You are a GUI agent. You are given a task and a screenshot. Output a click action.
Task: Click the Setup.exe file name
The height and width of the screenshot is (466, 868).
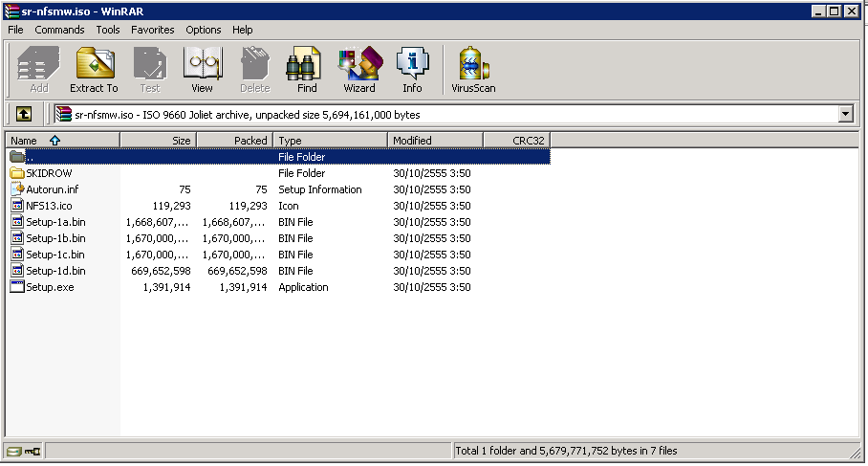coord(50,287)
